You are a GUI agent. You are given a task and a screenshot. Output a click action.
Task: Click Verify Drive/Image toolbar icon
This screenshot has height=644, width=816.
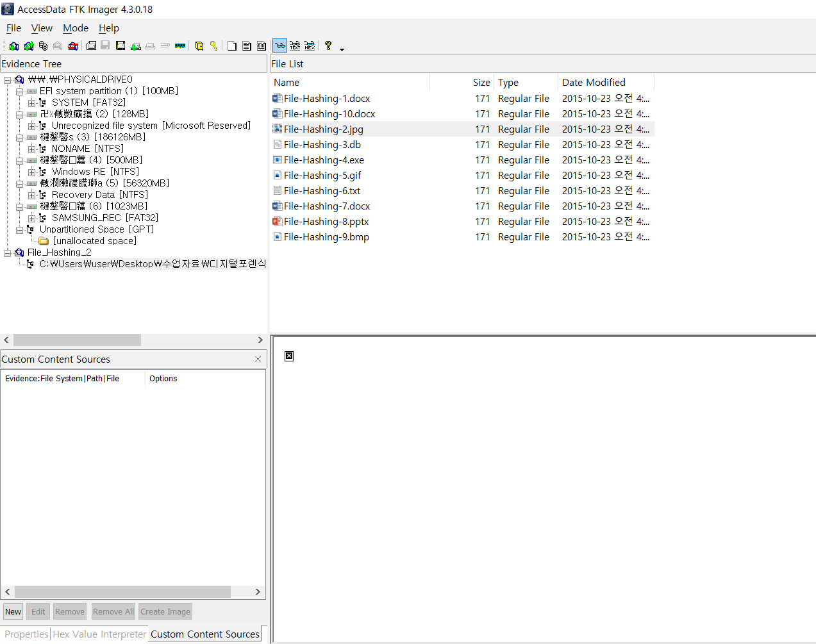click(x=165, y=46)
